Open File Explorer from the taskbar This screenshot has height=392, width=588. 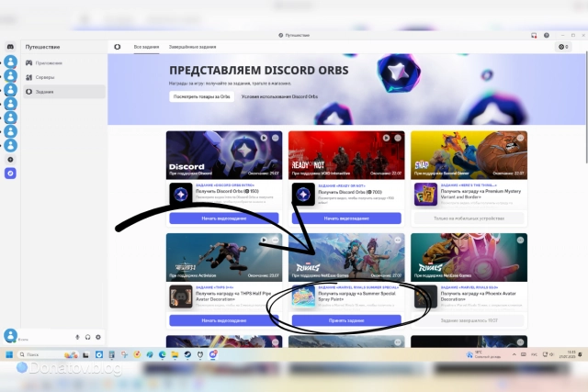click(175, 354)
